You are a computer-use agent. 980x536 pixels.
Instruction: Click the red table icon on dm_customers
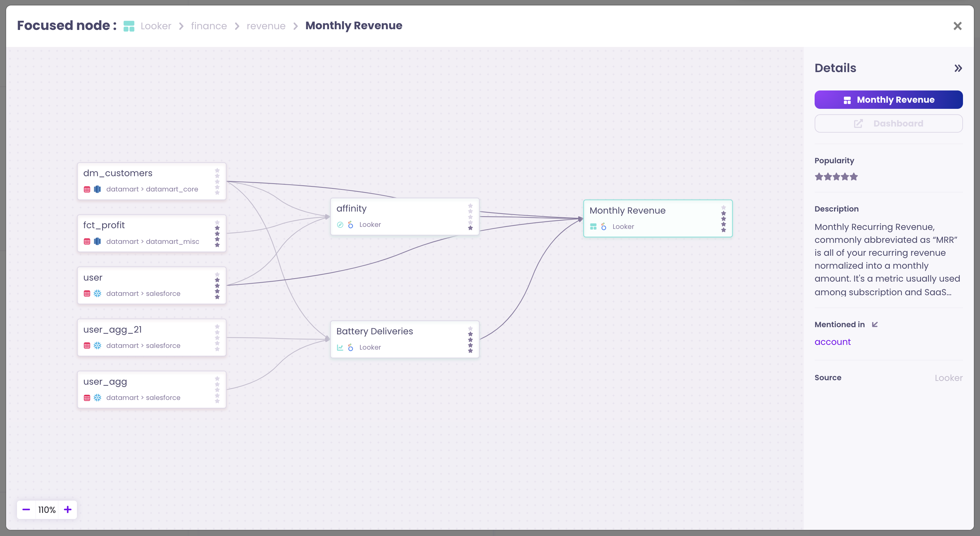(87, 189)
